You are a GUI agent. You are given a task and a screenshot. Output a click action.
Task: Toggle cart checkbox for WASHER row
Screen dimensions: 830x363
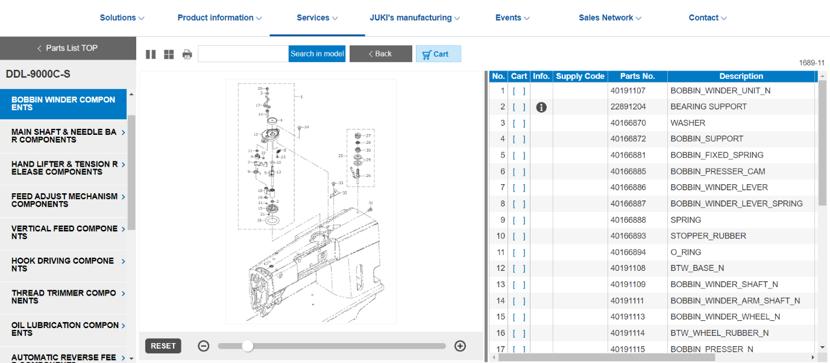519,123
